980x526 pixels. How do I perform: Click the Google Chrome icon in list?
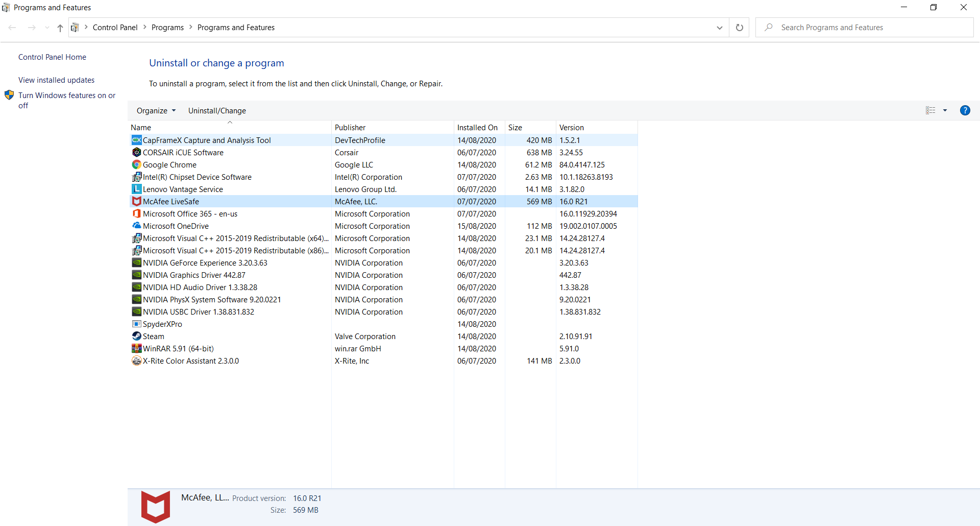tap(136, 164)
